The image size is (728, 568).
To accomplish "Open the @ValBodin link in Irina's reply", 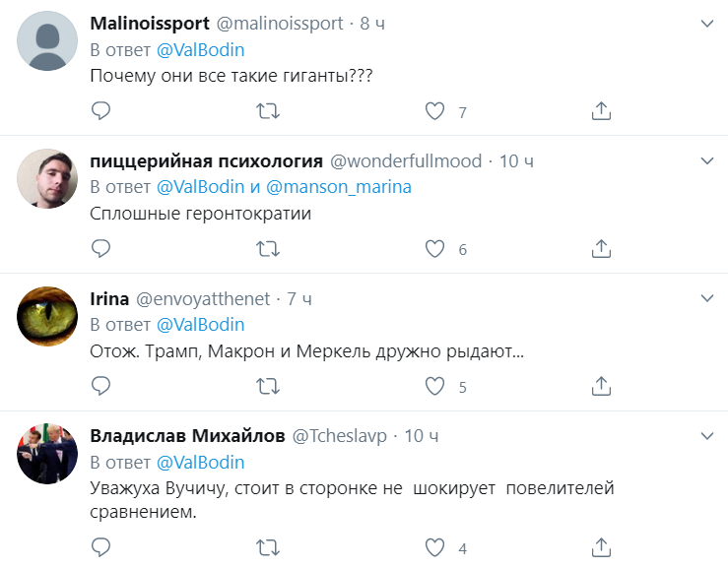I will coord(200,325).
